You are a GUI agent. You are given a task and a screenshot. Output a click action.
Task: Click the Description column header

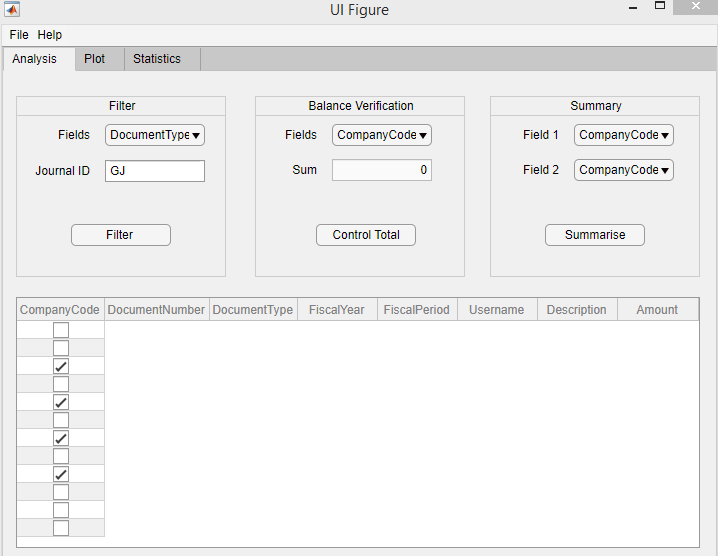[577, 310]
